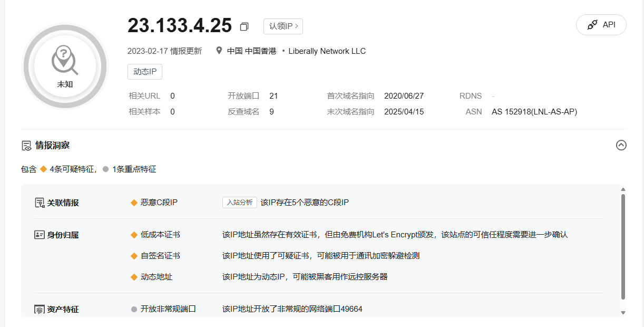The height and width of the screenshot is (327, 644).
Task: Collapse the 情报洞察 section with the chevron
Action: tap(621, 145)
